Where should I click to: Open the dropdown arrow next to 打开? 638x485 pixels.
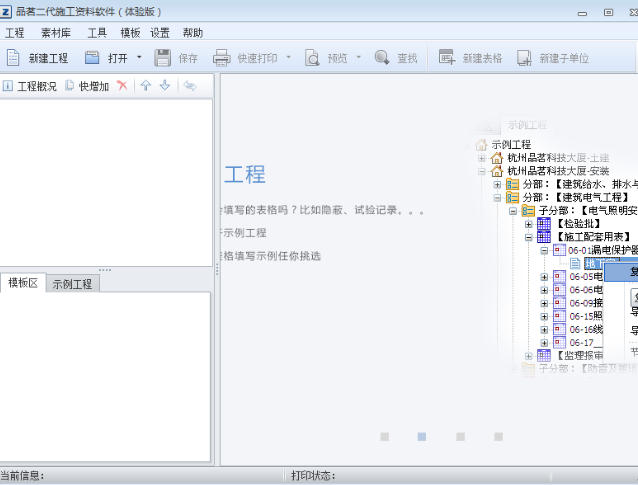[139, 58]
